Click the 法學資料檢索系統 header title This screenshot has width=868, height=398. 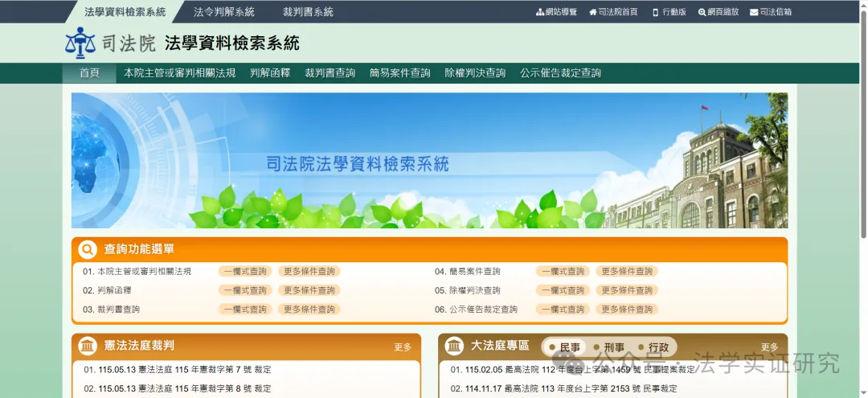point(232,43)
